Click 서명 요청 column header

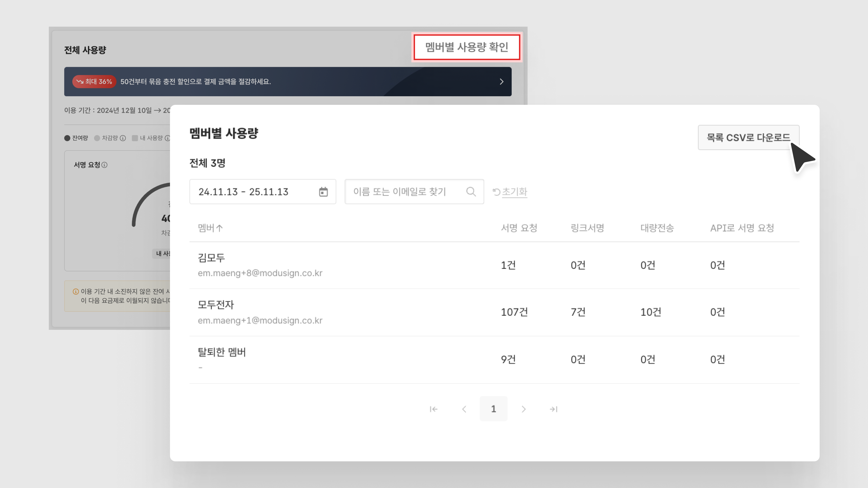[x=519, y=228]
